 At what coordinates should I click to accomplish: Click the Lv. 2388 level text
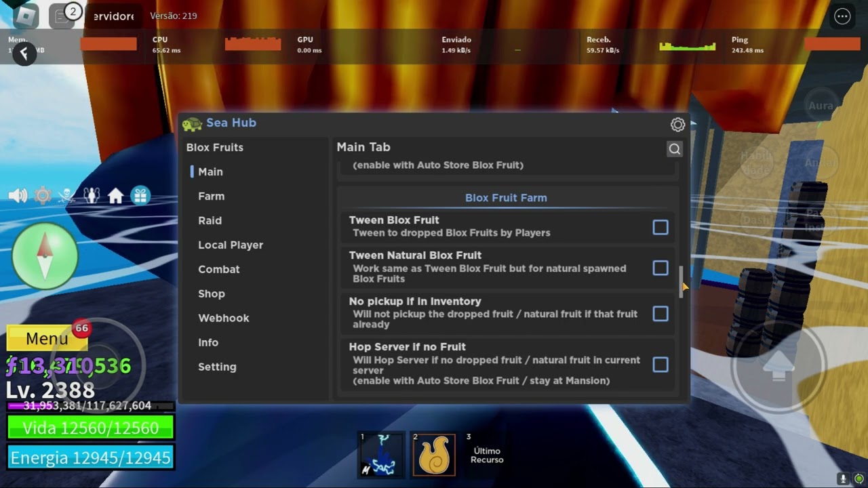[x=50, y=390]
